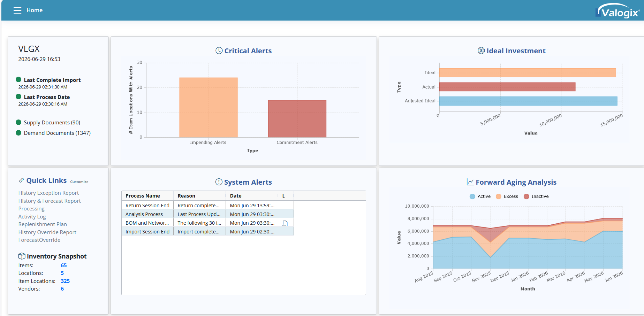Click the Quick Links chain icon
The height and width of the screenshot is (316, 644).
point(21,180)
